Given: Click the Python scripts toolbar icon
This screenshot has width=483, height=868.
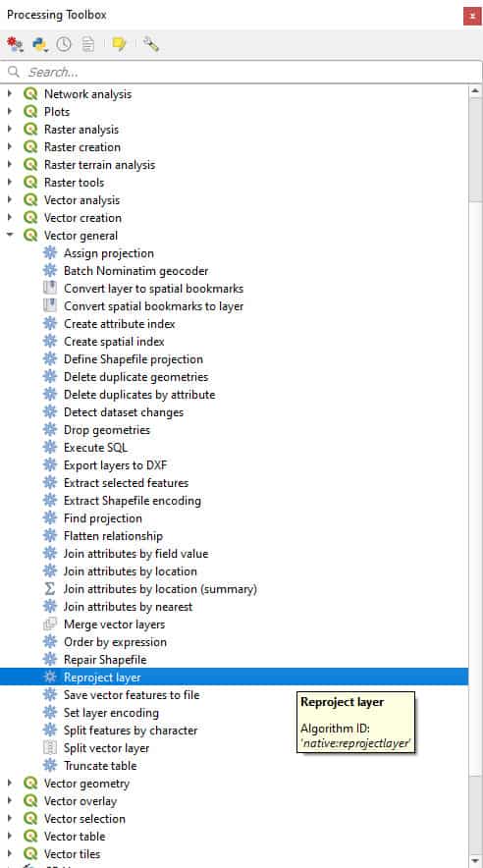Looking at the screenshot, I should (x=40, y=44).
